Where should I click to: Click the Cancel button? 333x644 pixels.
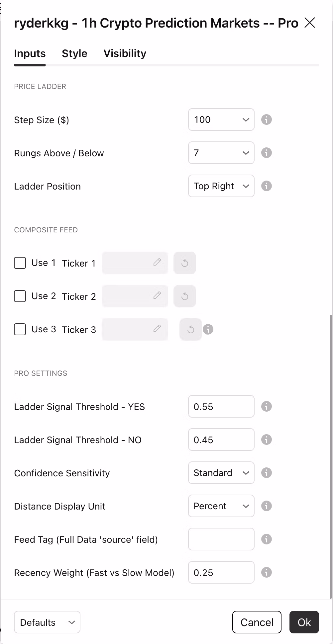[x=257, y=622]
